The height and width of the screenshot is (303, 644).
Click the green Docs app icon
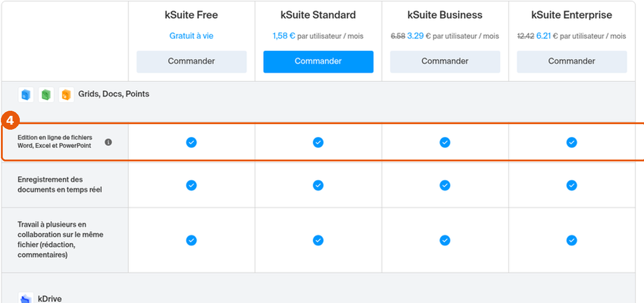(46, 95)
